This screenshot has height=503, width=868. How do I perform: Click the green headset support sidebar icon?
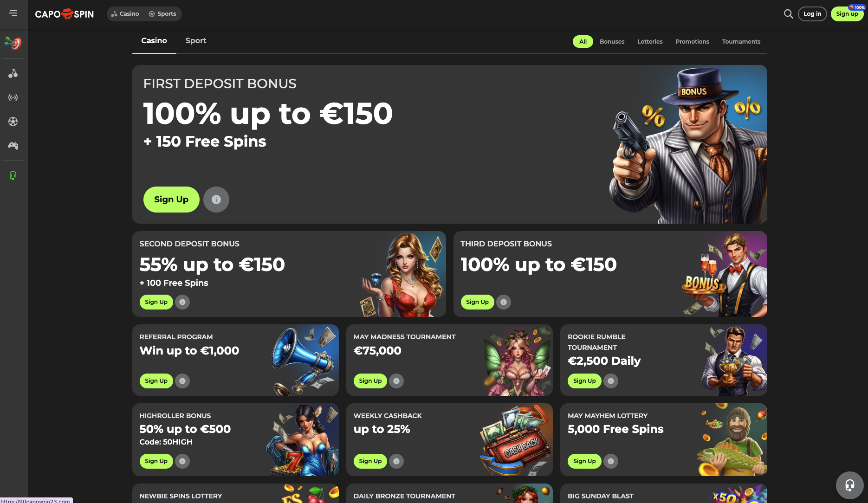(13, 175)
